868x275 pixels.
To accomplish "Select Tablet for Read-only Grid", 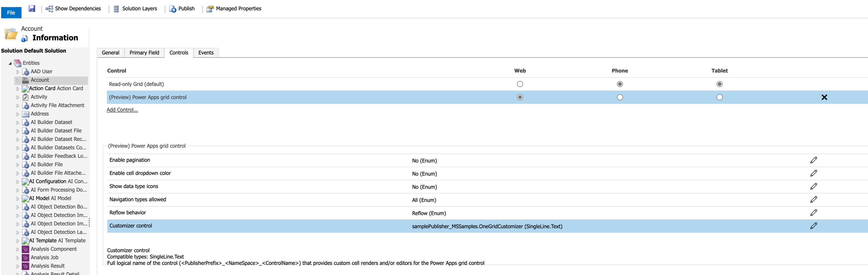I will tap(720, 84).
